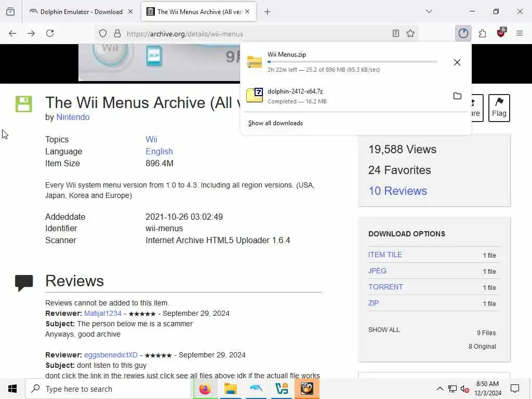The height and width of the screenshot is (399, 532).
Task: List all tabs dropdown arrow
Action: pos(429,11)
